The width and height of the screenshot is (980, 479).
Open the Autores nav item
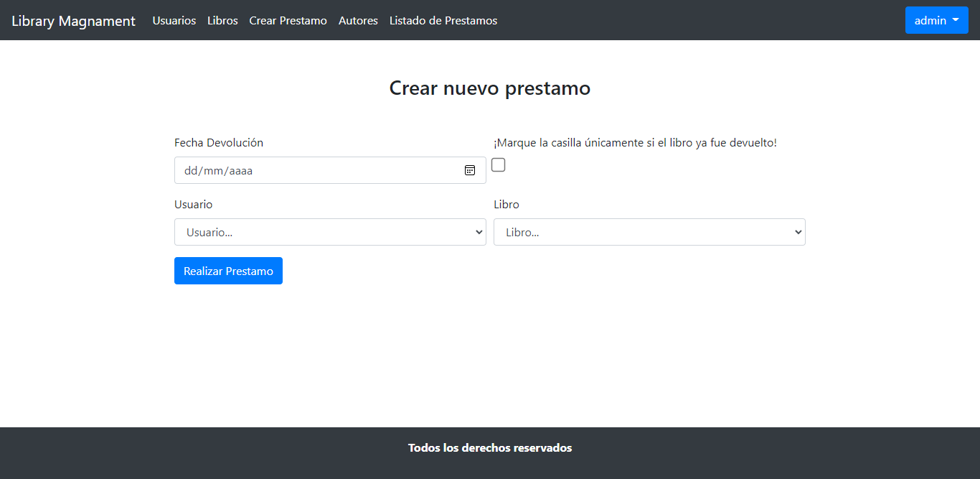pyautogui.click(x=358, y=21)
